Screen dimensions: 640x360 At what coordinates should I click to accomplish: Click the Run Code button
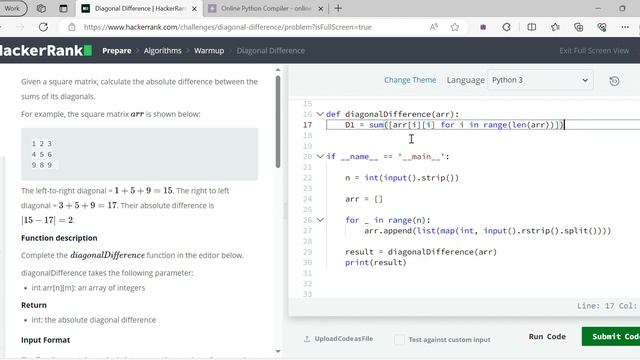pos(547,336)
